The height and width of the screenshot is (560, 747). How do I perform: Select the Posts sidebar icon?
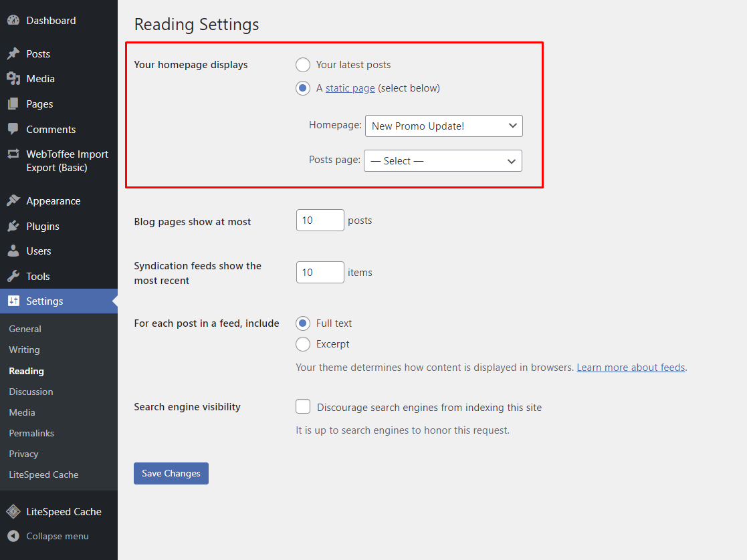15,53
